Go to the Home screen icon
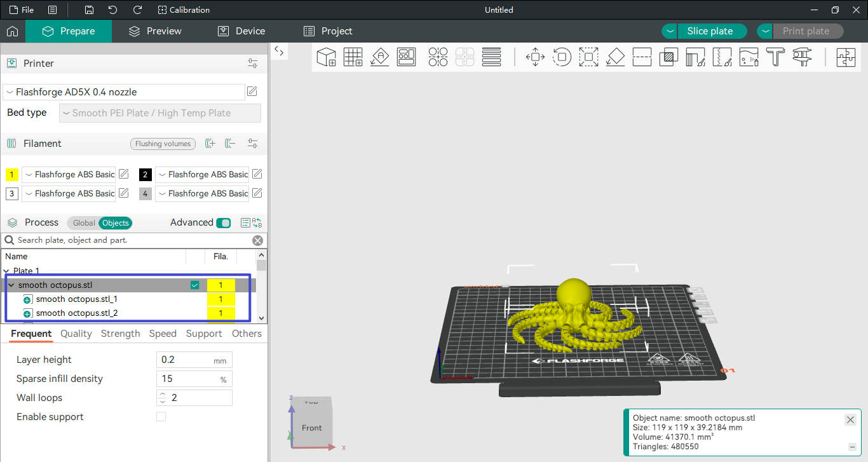 click(12, 31)
